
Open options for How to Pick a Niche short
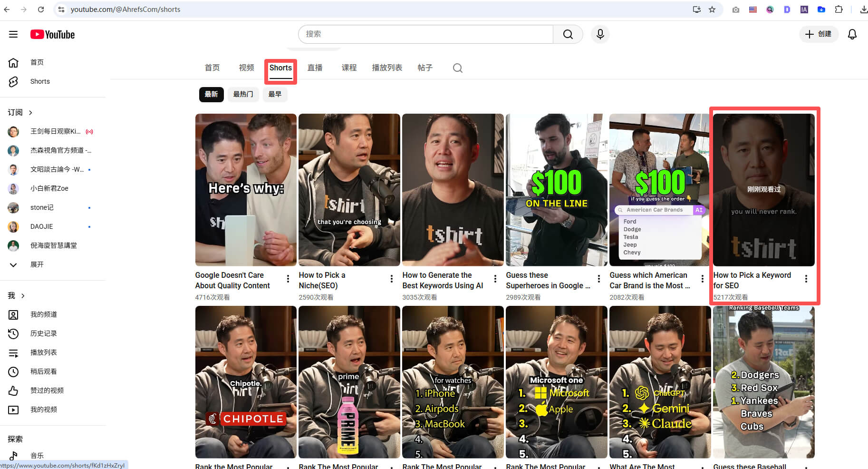tap(392, 279)
